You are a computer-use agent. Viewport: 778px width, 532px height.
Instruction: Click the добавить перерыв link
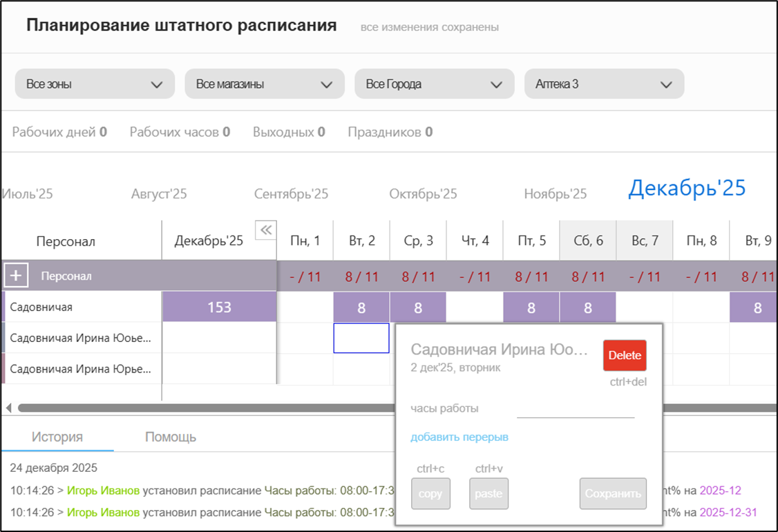click(459, 437)
